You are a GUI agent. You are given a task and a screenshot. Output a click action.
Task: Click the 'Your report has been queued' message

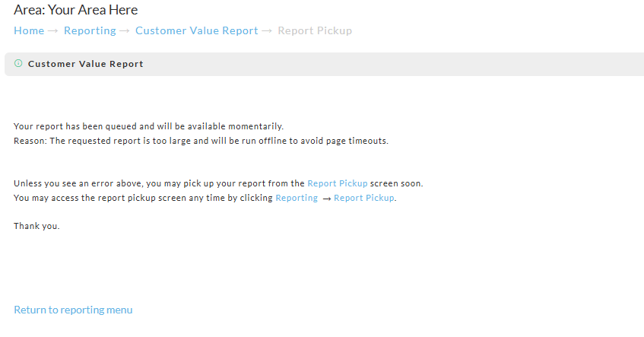(149, 126)
